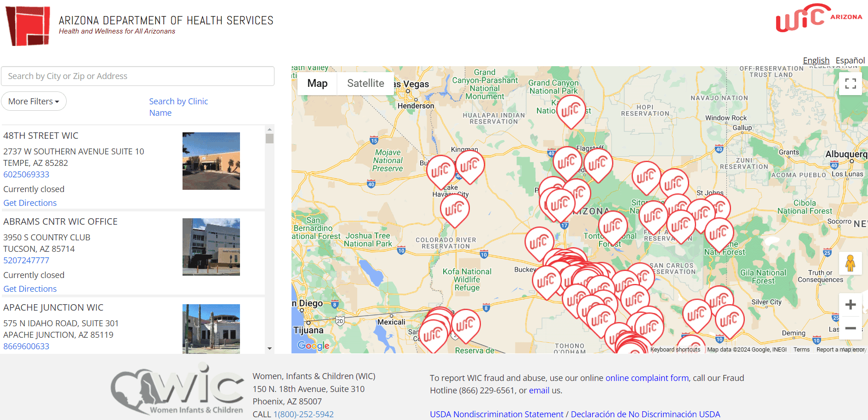Select the Street View pegman icon
The width and height of the screenshot is (868, 420).
851,263
